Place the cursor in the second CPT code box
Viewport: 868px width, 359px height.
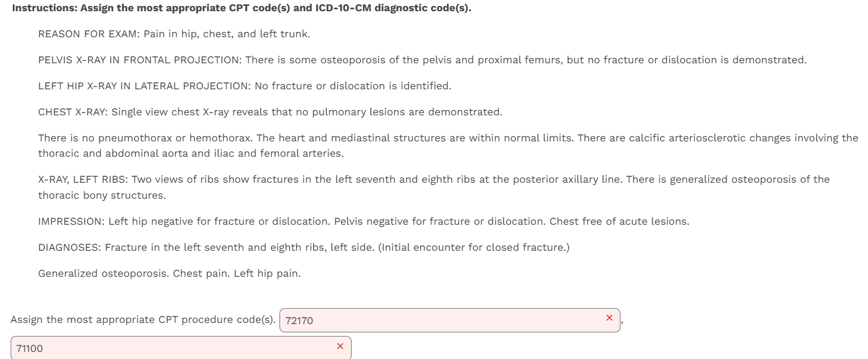click(x=177, y=348)
